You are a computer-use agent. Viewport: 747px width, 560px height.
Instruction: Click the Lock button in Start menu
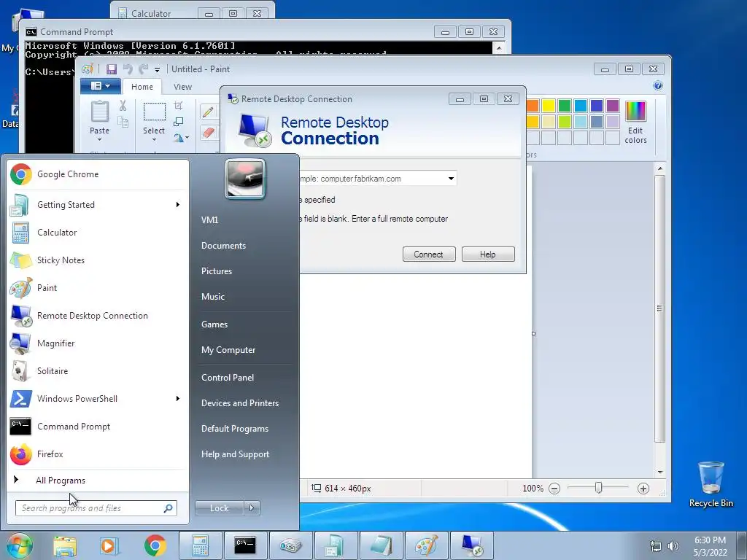(219, 508)
